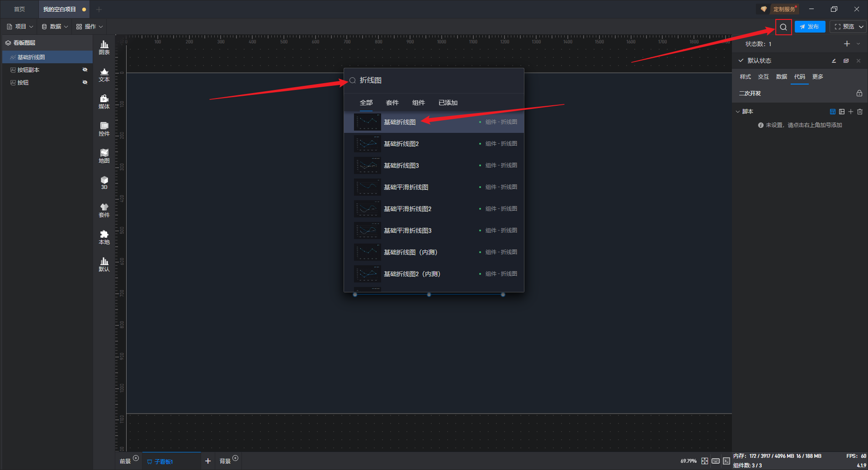Screen dimensions: 868x470
Task: Rename 默认状态 using the edit pencil icon
Action: [834, 61]
